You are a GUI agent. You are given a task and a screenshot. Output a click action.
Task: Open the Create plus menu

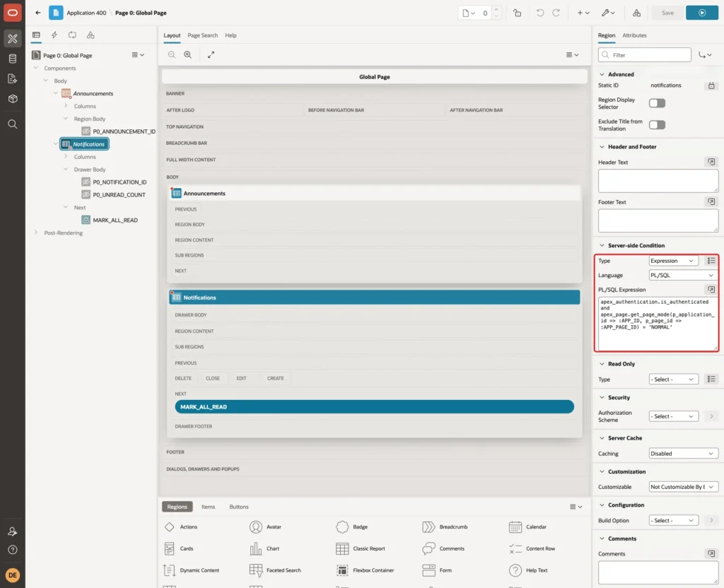[583, 13]
